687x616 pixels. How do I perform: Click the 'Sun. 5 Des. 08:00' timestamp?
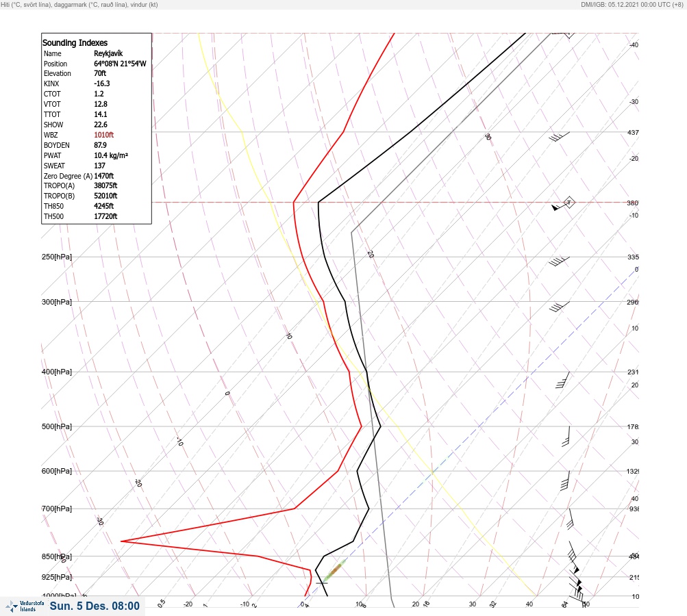click(x=95, y=606)
